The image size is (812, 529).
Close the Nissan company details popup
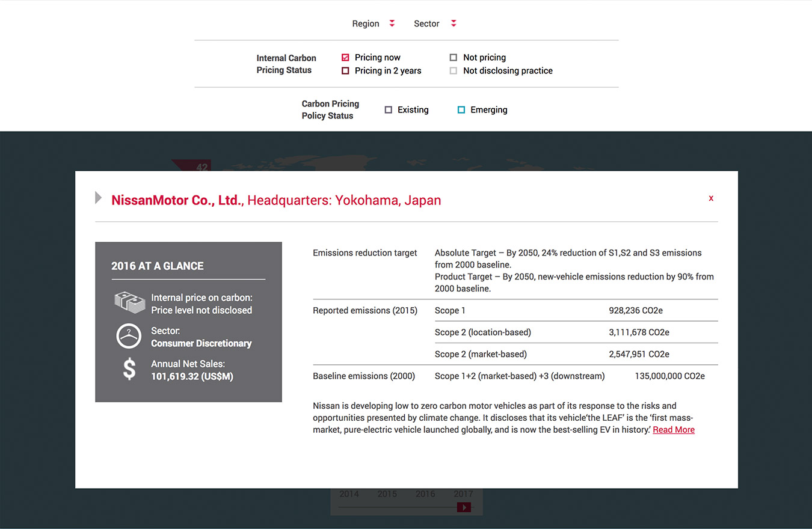pos(711,198)
